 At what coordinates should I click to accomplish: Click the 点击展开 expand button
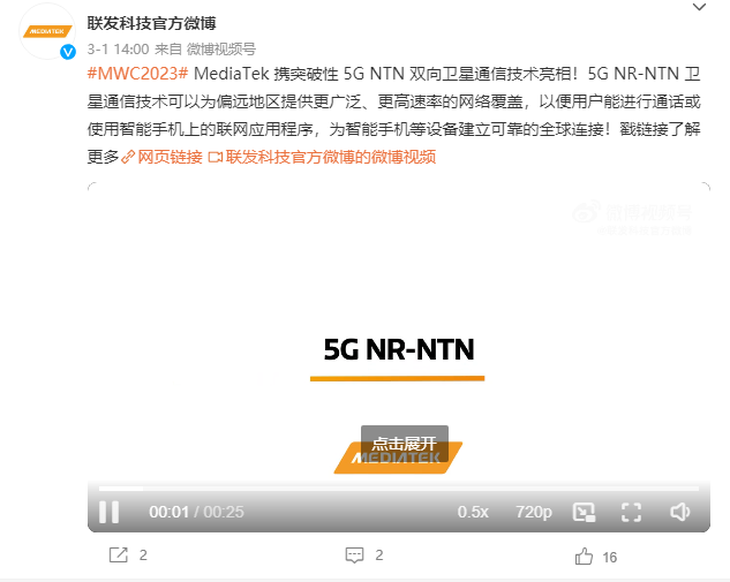coord(405,443)
